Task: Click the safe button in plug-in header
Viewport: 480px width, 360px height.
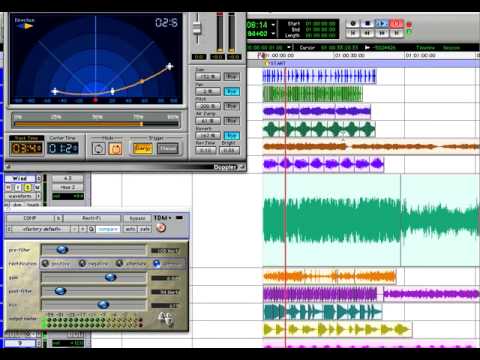Action: [144, 229]
